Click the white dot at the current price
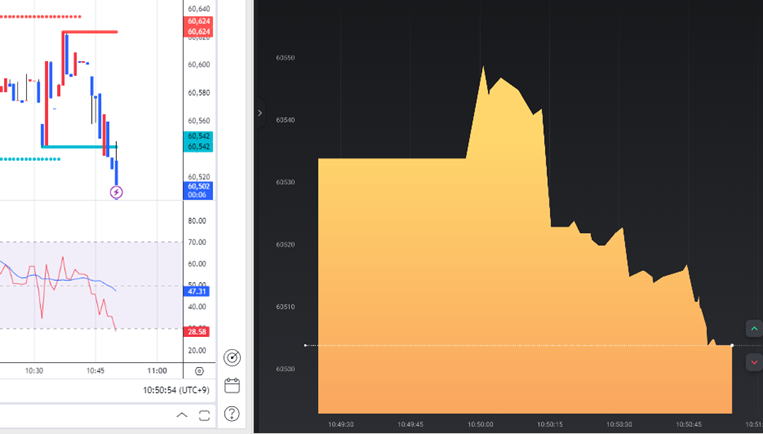 [733, 345]
